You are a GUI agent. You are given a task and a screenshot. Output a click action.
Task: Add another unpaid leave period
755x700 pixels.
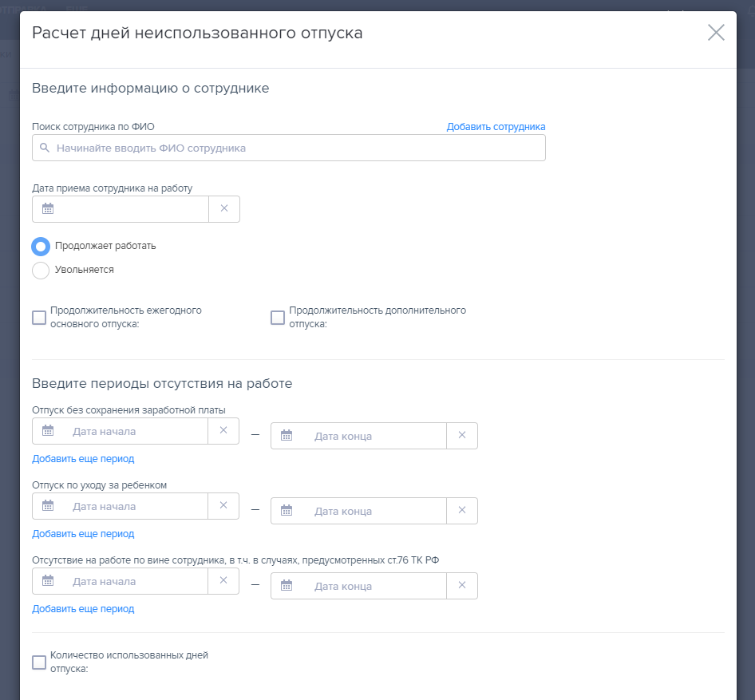83,459
